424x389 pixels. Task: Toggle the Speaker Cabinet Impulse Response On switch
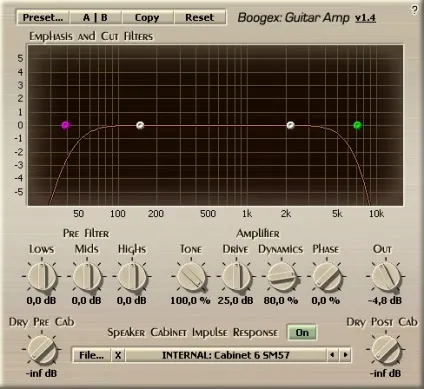(302, 333)
